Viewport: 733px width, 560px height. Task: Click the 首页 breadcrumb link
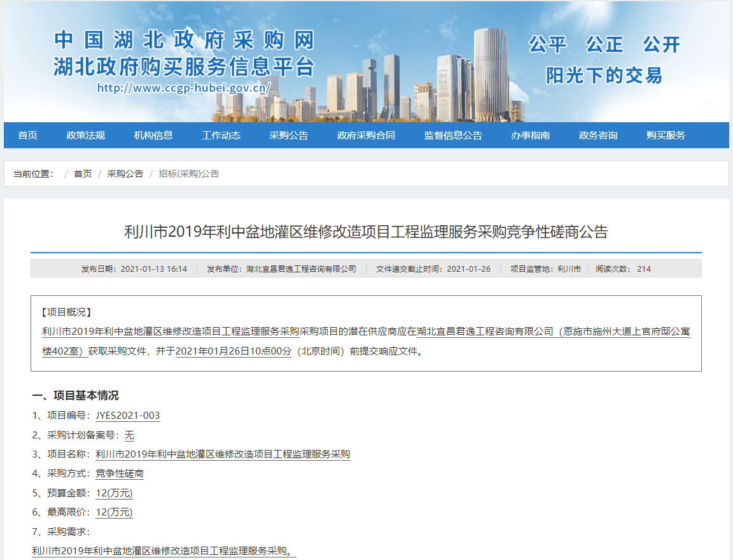[83, 174]
